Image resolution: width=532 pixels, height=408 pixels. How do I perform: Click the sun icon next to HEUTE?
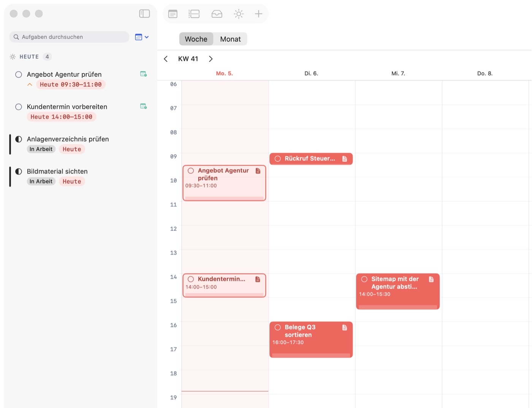coord(13,57)
